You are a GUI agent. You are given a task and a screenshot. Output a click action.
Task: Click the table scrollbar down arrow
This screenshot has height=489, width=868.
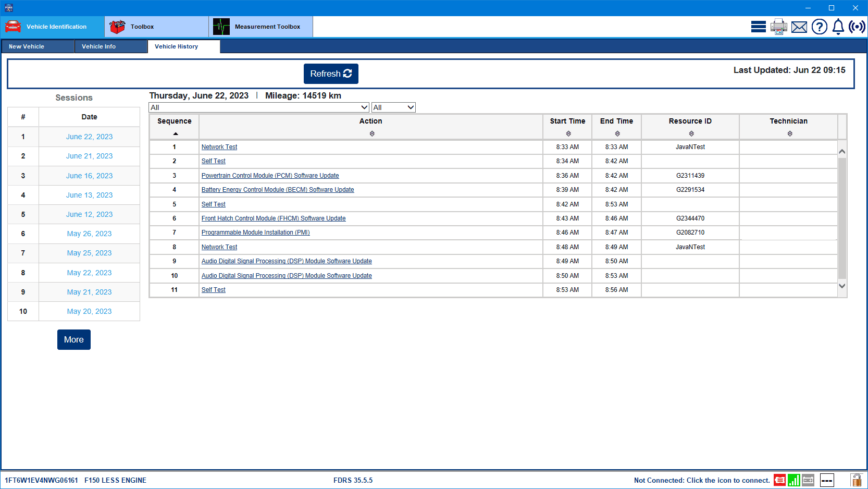(841, 286)
